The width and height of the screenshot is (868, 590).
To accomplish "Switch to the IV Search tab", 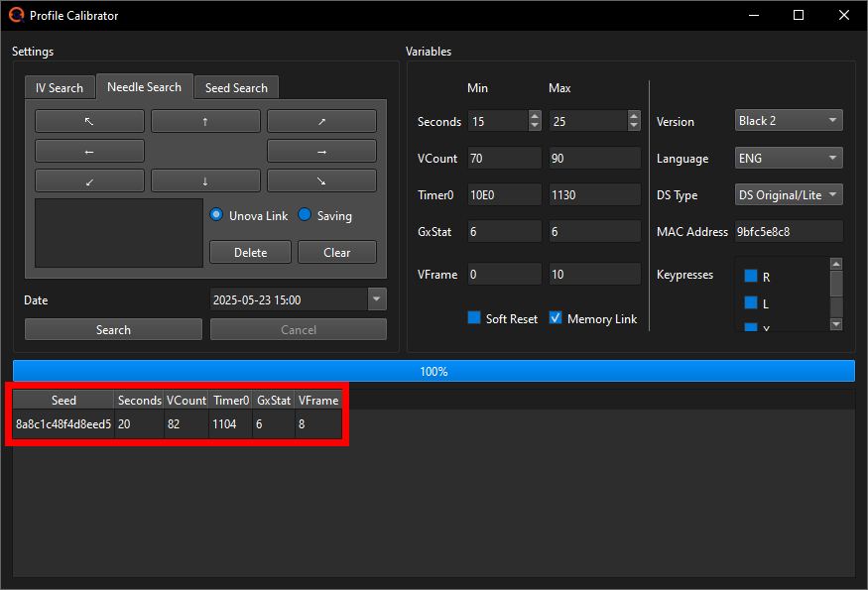I will pyautogui.click(x=60, y=88).
